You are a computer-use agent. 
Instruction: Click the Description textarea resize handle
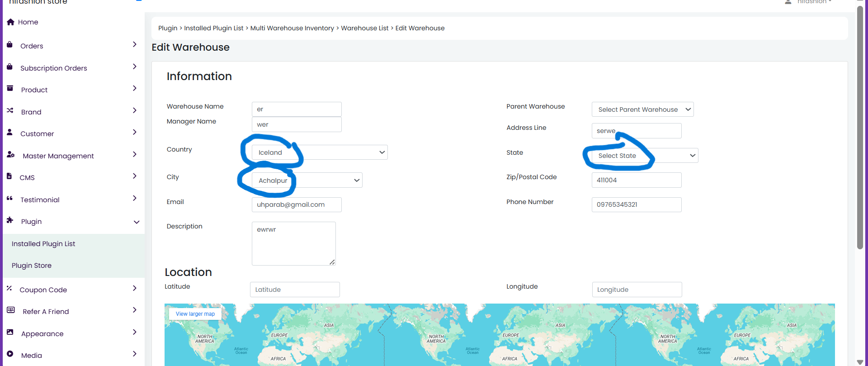tap(332, 262)
